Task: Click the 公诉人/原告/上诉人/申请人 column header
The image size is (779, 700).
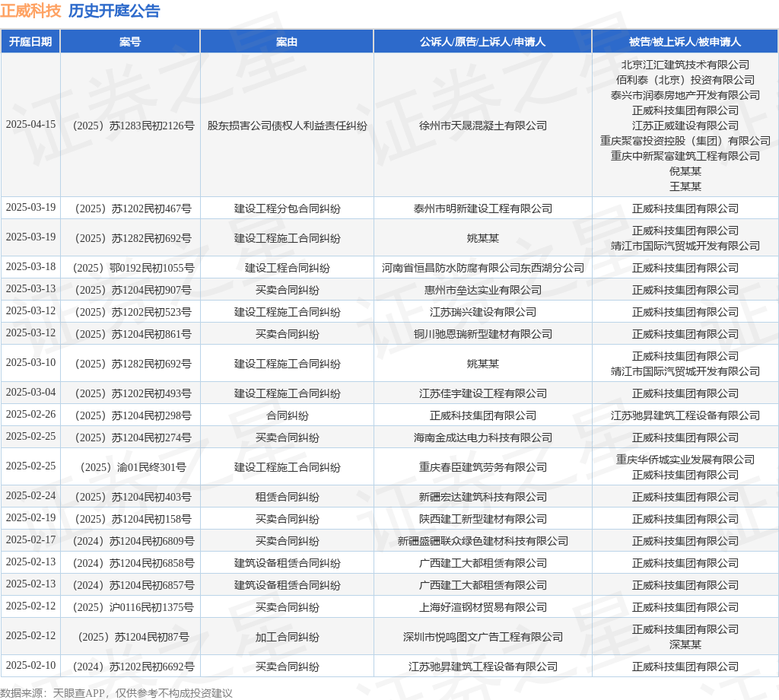Action: pos(482,42)
